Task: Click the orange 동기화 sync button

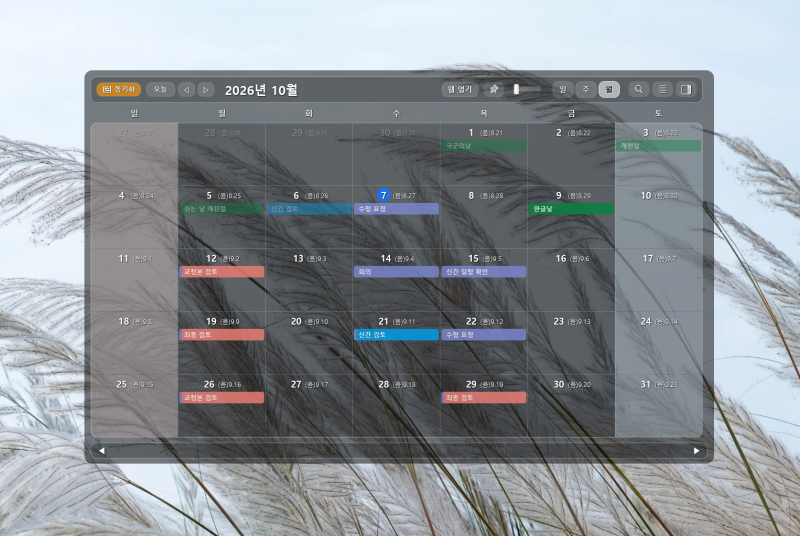Action: [x=118, y=89]
